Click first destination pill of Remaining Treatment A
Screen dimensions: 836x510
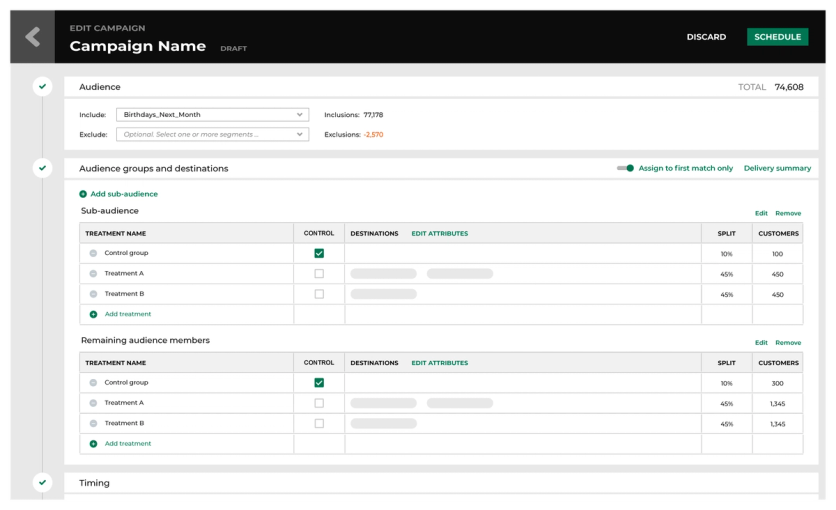pos(383,403)
